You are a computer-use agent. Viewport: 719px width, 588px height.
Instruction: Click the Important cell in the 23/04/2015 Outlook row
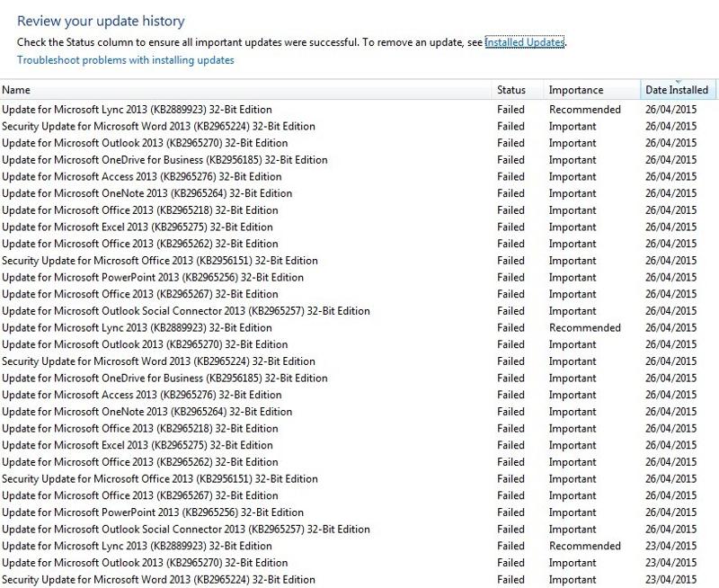[x=573, y=563]
